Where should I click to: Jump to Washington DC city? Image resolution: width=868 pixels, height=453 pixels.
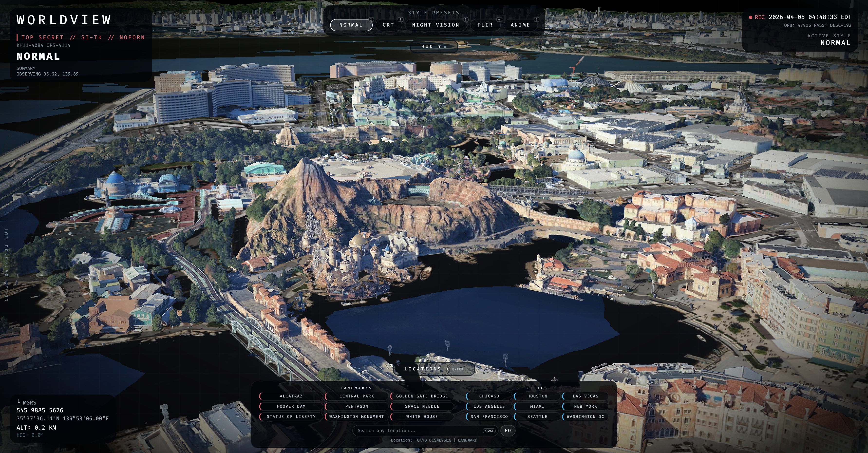585,417
